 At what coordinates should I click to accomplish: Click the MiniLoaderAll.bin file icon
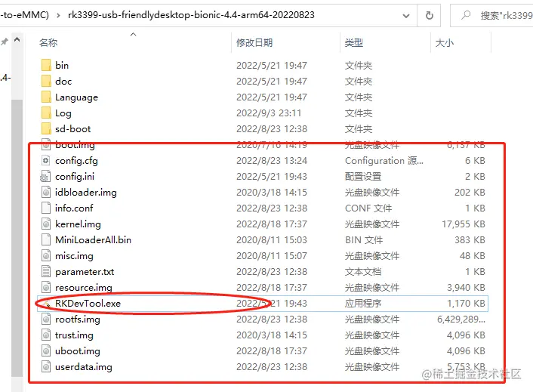point(46,239)
